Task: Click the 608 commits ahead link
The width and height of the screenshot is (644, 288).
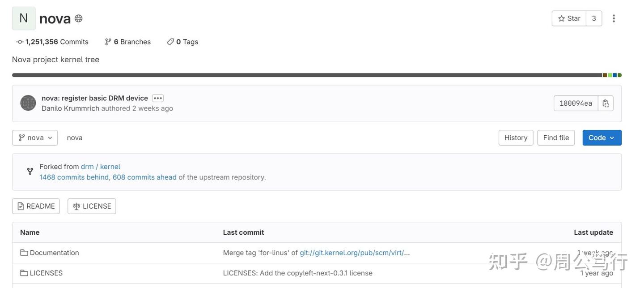Action: (145, 176)
